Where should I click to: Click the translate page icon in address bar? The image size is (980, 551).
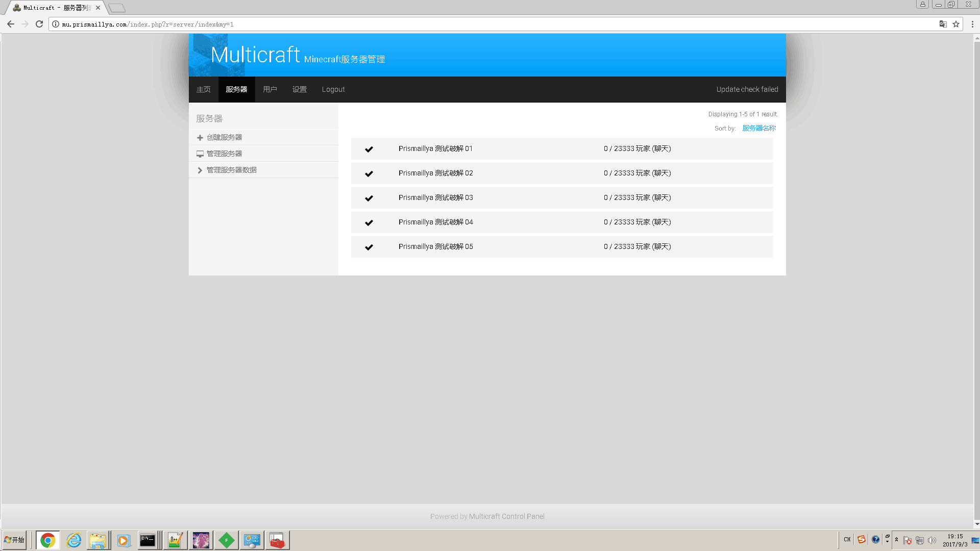[x=943, y=24]
